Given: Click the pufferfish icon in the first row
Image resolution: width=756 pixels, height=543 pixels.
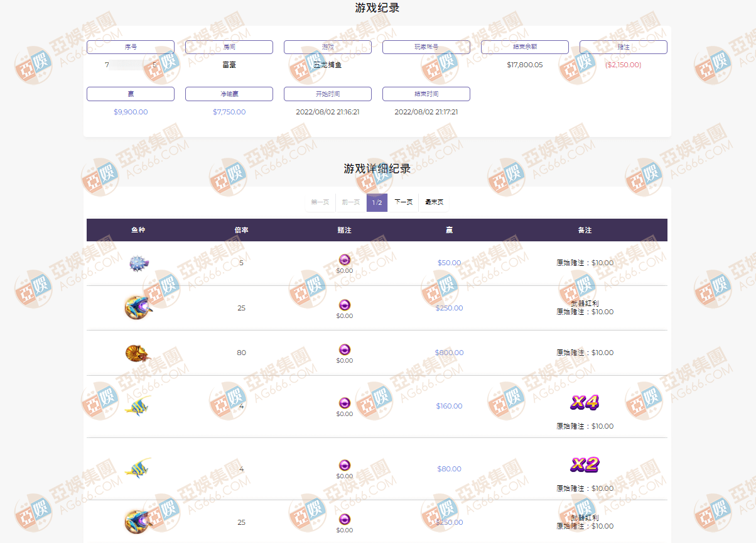Looking at the screenshot, I should click(x=138, y=263).
